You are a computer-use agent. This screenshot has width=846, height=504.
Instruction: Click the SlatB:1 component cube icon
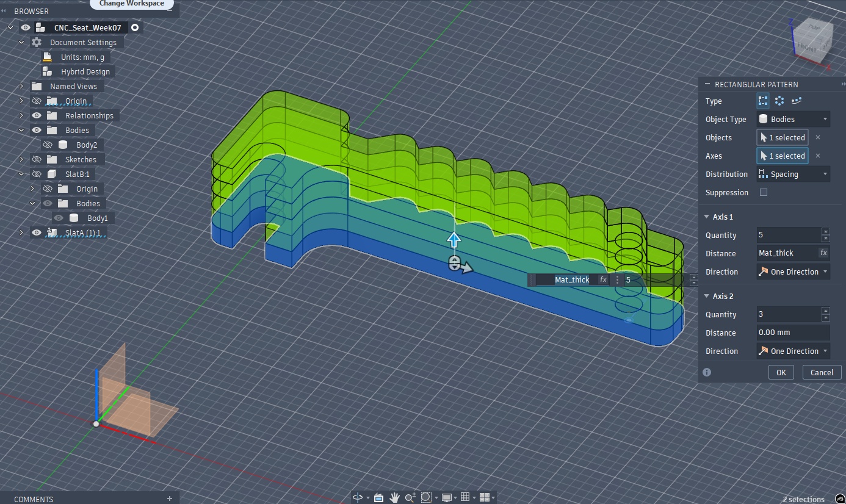click(52, 174)
